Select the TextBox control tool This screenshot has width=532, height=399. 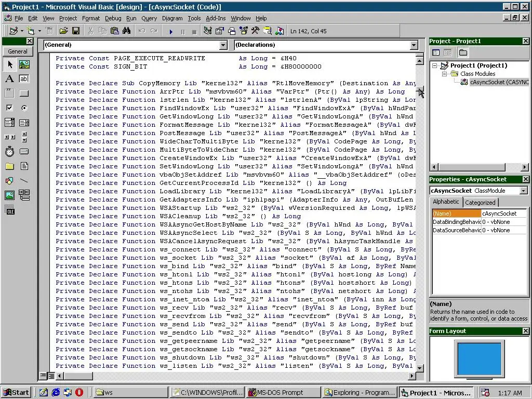24,79
